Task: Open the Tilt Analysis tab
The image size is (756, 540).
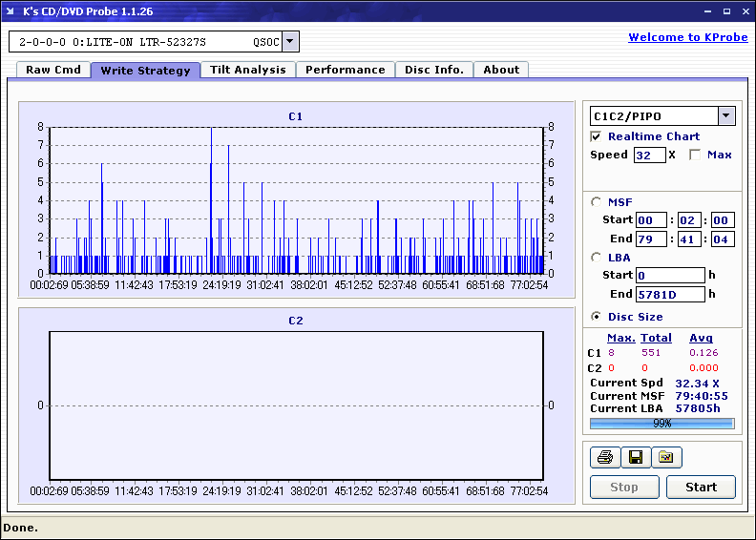Action: point(247,70)
